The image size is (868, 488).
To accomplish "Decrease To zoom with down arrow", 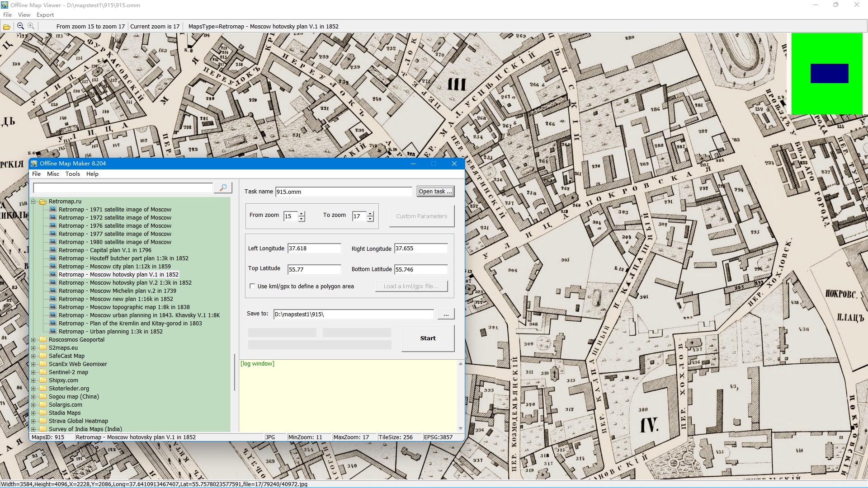I will tap(370, 219).
